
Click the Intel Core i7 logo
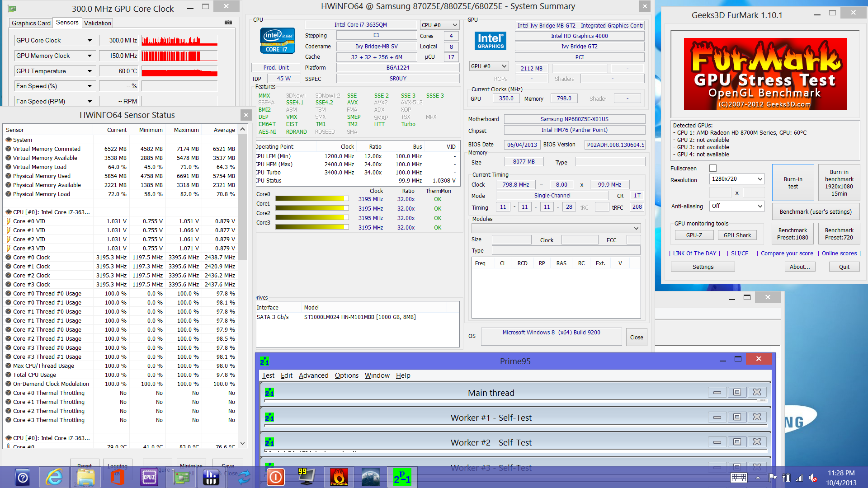[x=277, y=41]
